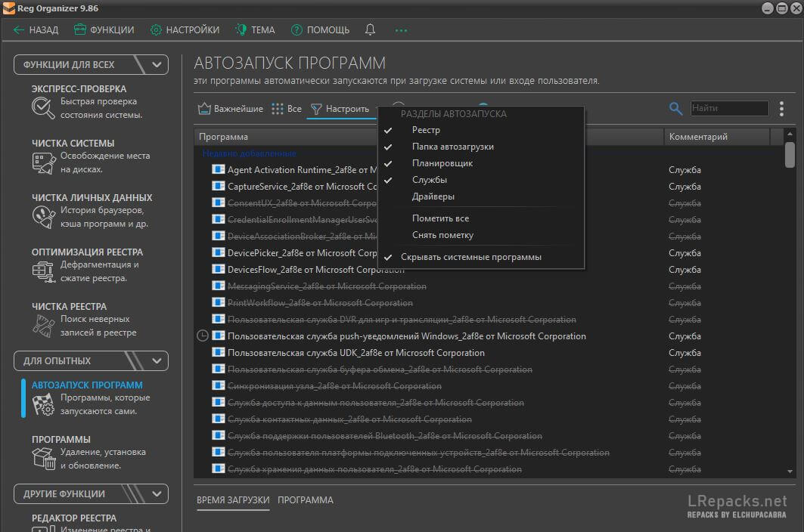This screenshot has width=804, height=532.
Task: Open the three-dot vertical options menu
Action: tap(781, 109)
